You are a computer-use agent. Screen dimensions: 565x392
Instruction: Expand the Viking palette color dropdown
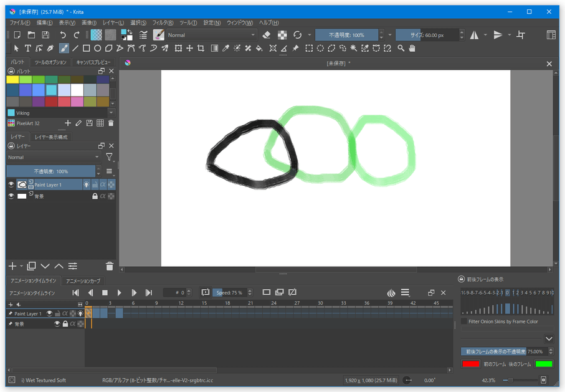click(x=111, y=113)
